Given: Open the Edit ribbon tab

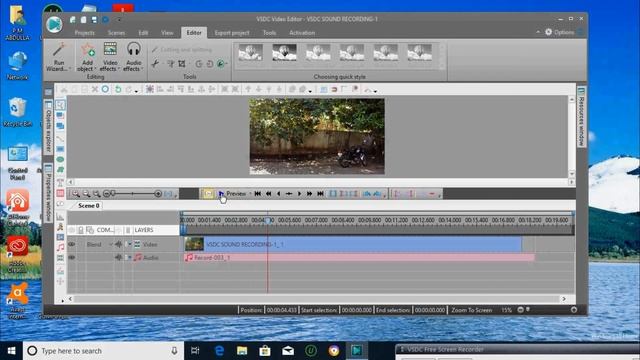Looking at the screenshot, I should pyautogui.click(x=143, y=33).
